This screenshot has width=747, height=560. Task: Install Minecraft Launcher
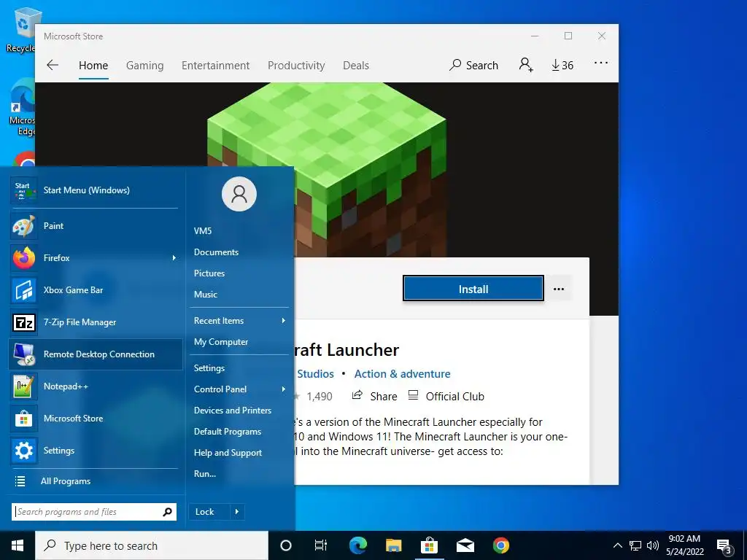(473, 289)
